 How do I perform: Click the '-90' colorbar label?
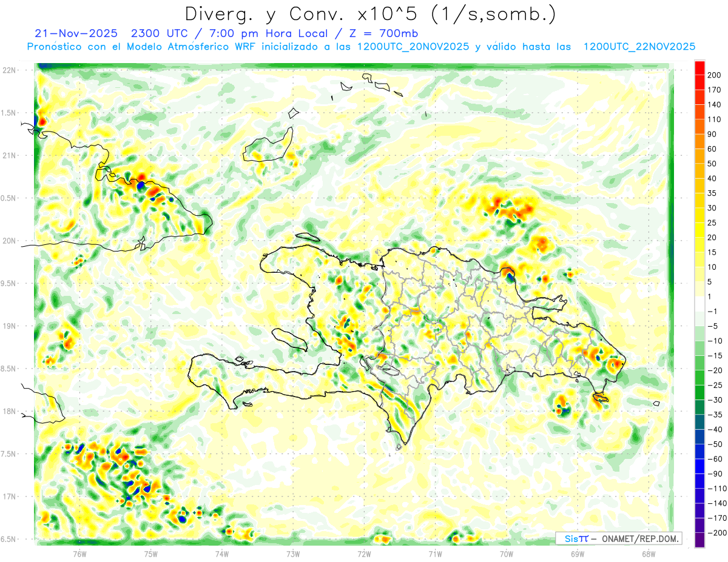[715, 473]
